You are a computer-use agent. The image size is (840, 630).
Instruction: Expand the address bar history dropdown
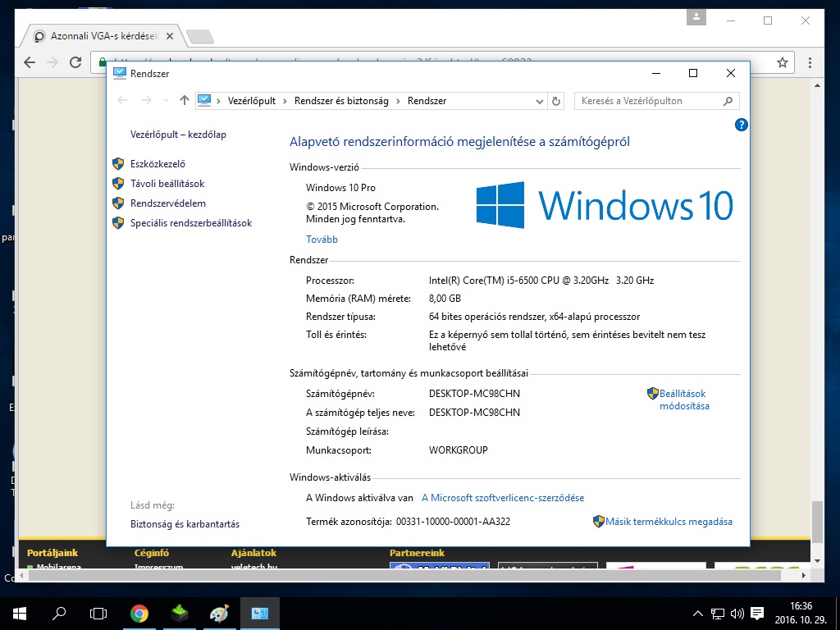point(540,101)
